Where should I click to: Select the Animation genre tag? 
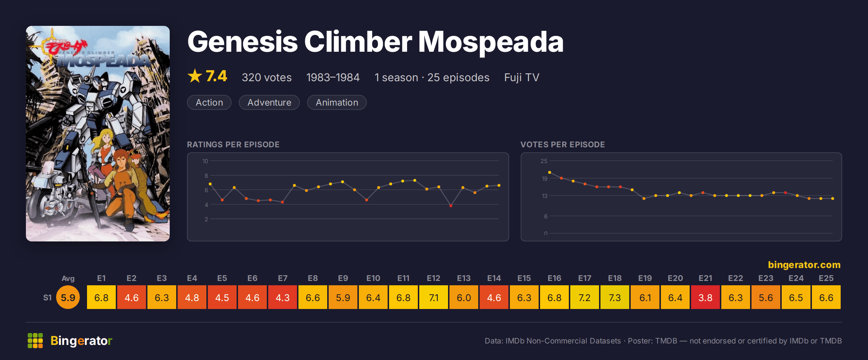[337, 102]
